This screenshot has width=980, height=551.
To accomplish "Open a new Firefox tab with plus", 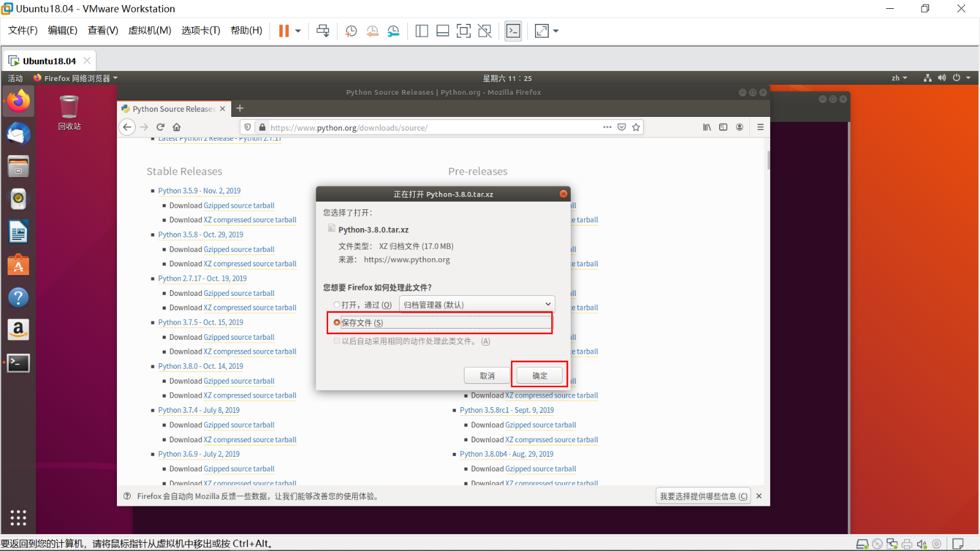I will point(239,108).
